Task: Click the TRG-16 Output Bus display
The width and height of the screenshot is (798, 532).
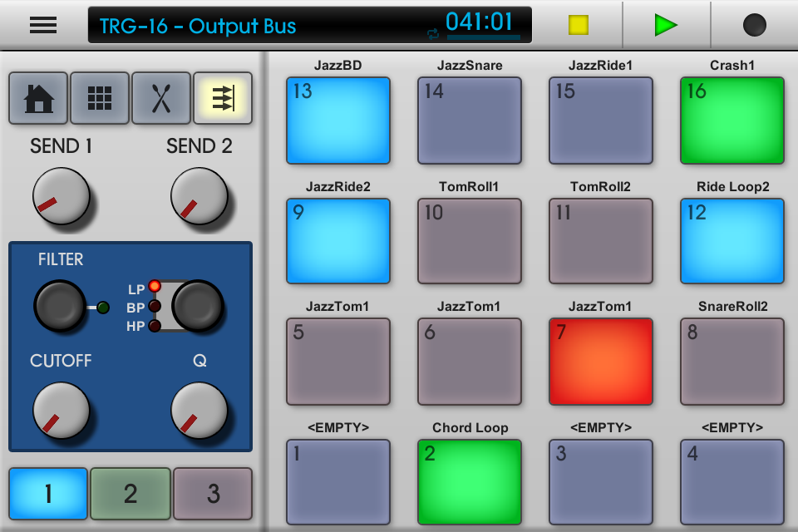Action: [x=311, y=25]
